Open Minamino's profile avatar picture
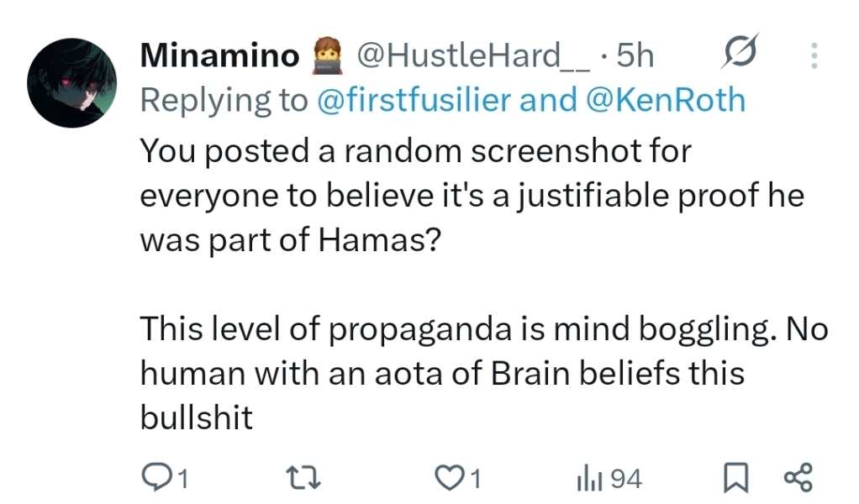 (71, 81)
